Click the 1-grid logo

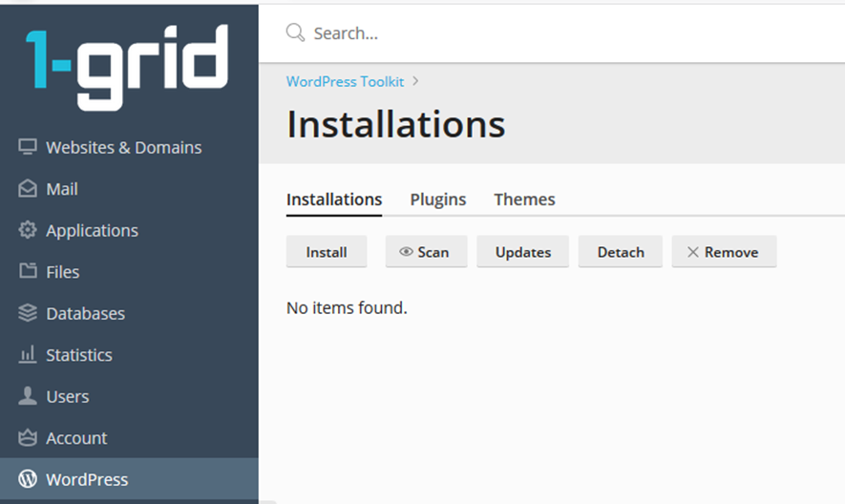point(127,67)
